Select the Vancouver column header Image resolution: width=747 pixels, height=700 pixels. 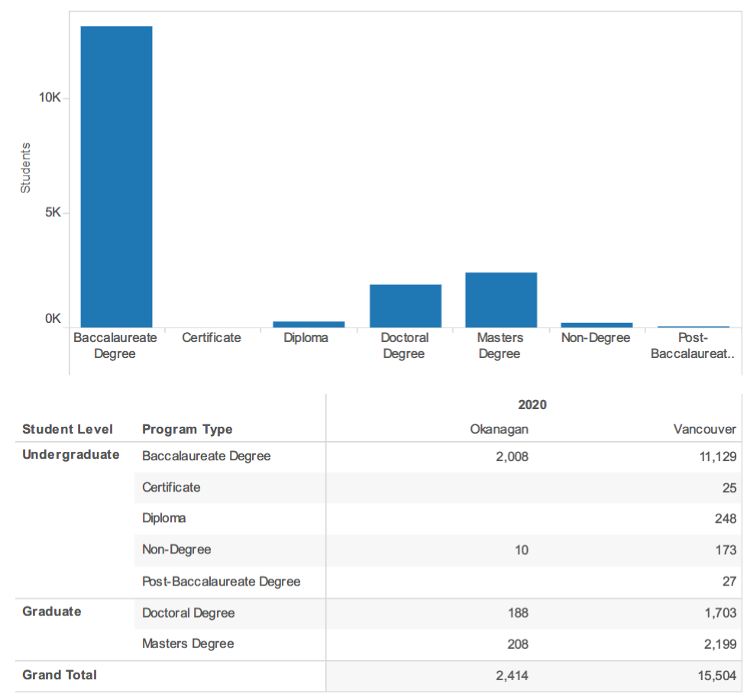pyautogui.click(x=704, y=429)
